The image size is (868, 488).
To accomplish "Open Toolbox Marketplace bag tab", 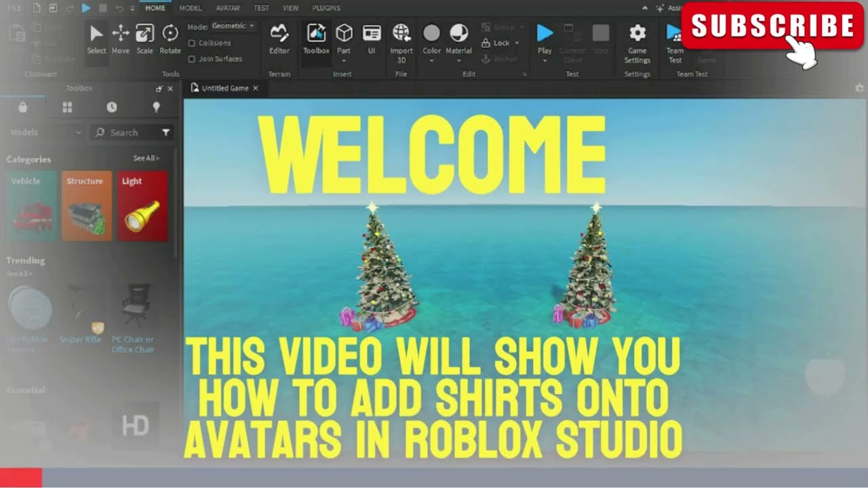I will (23, 107).
